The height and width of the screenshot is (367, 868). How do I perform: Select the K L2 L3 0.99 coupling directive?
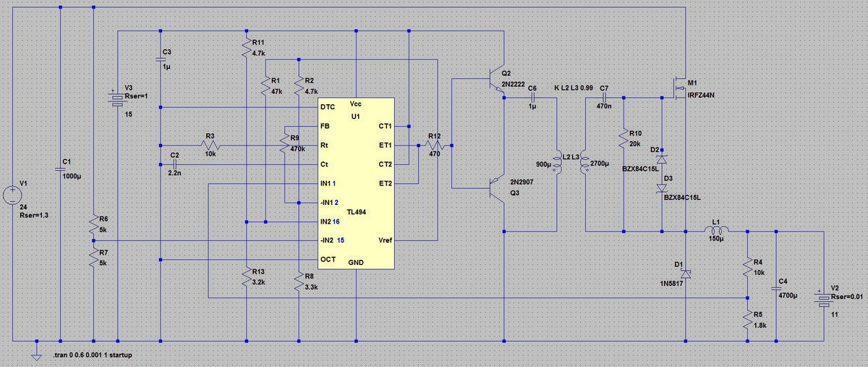tap(573, 88)
